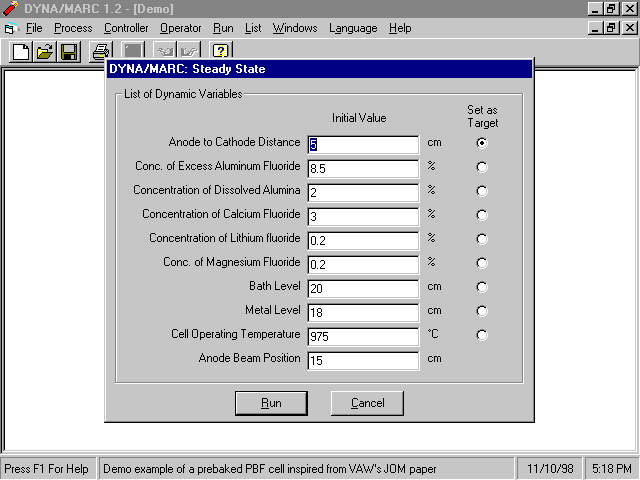Set Concentration of Calcium Fluoride as target
The height and width of the screenshot is (480, 640).
[482, 215]
